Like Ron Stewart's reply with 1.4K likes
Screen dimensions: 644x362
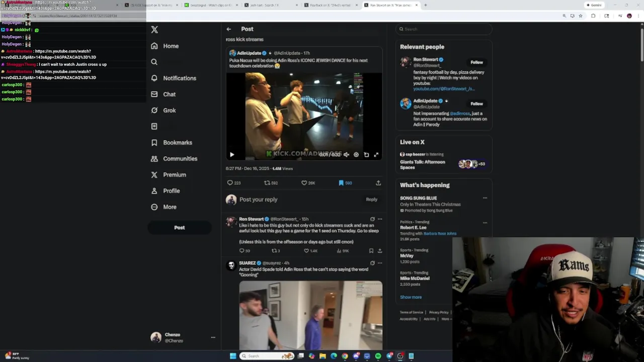tap(310, 250)
